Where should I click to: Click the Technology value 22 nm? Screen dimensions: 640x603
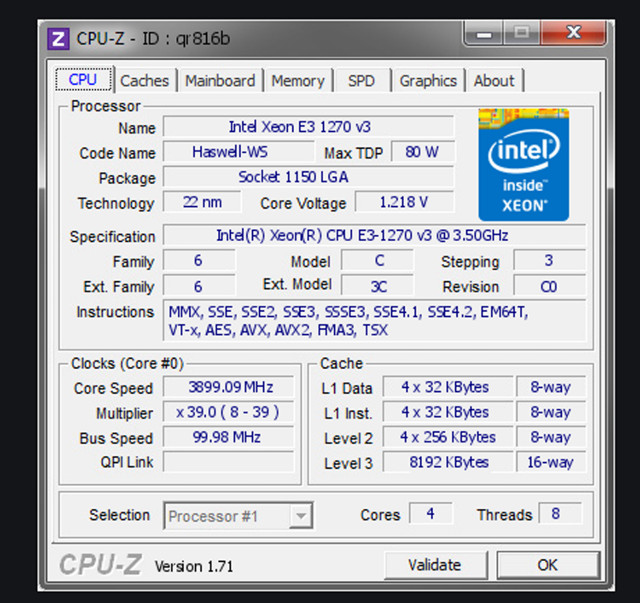[202, 202]
